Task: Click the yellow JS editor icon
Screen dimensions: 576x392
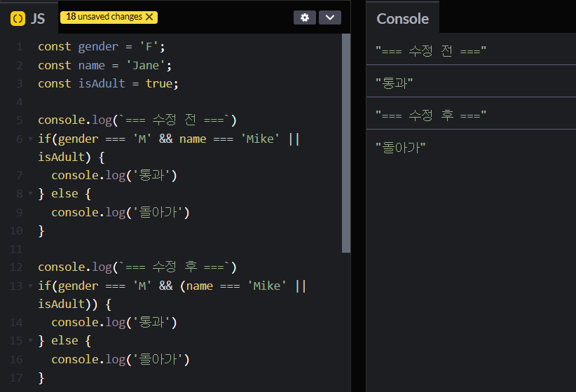Action: (18, 18)
